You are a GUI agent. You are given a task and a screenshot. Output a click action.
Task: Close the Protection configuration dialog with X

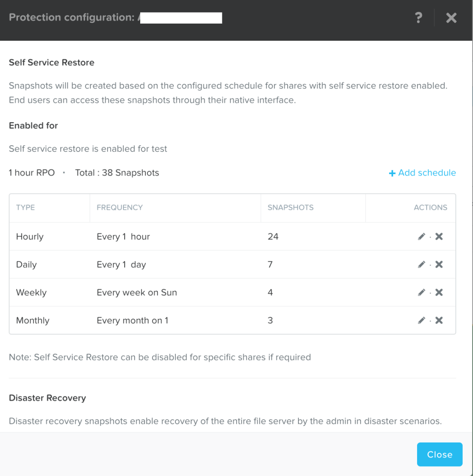click(x=451, y=18)
